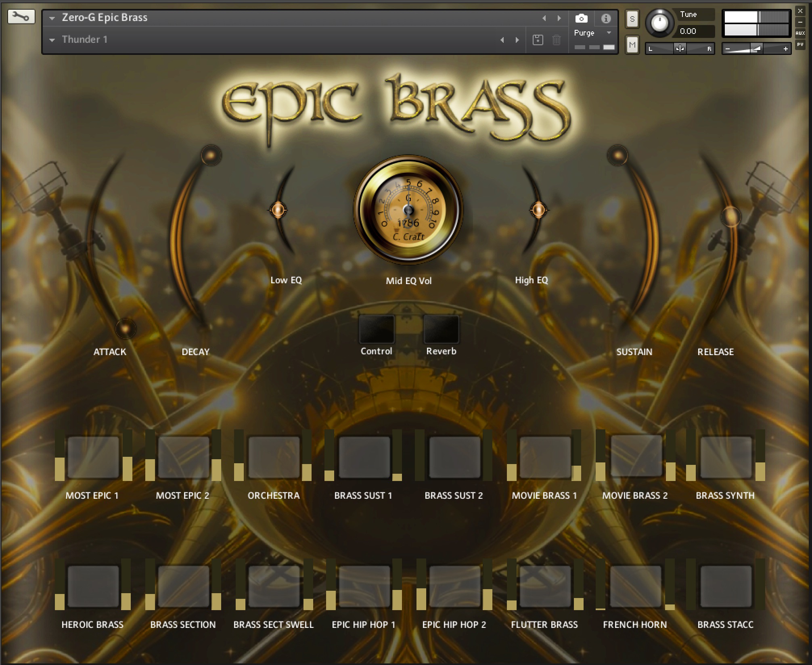
Task: Toggle the Reverb button
Action: [441, 329]
